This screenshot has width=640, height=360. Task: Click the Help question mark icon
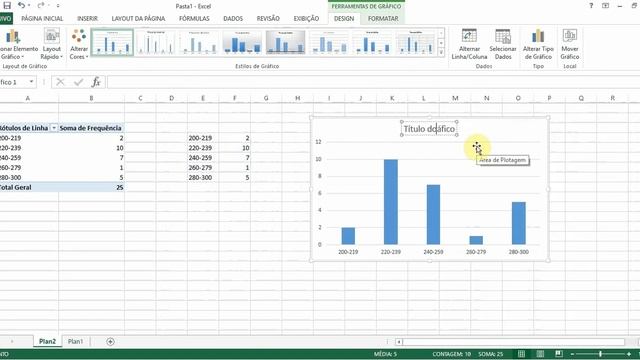[591, 6]
